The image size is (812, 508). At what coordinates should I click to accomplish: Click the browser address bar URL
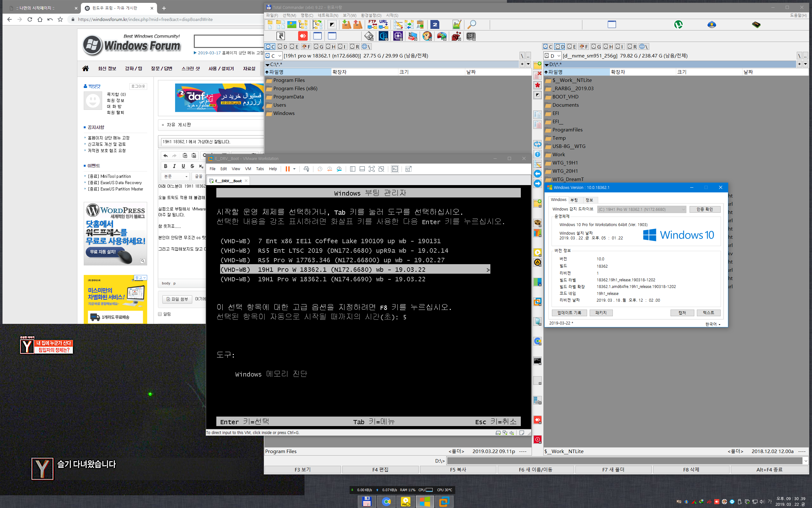145,19
